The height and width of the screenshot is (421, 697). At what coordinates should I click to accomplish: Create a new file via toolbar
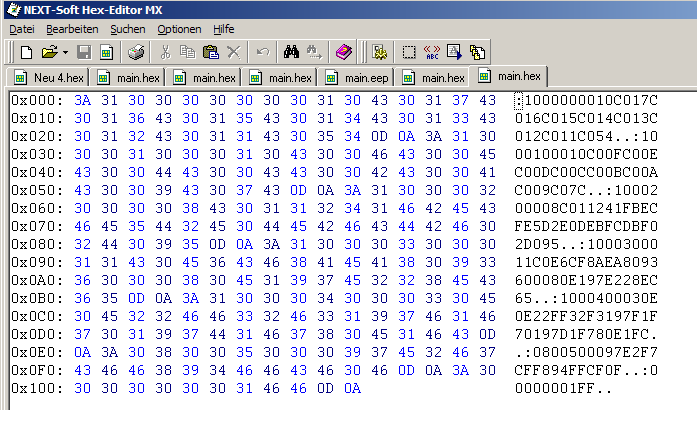point(26,52)
